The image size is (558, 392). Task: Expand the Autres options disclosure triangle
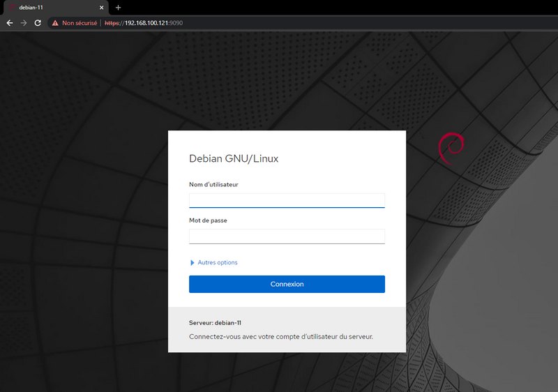[193, 262]
